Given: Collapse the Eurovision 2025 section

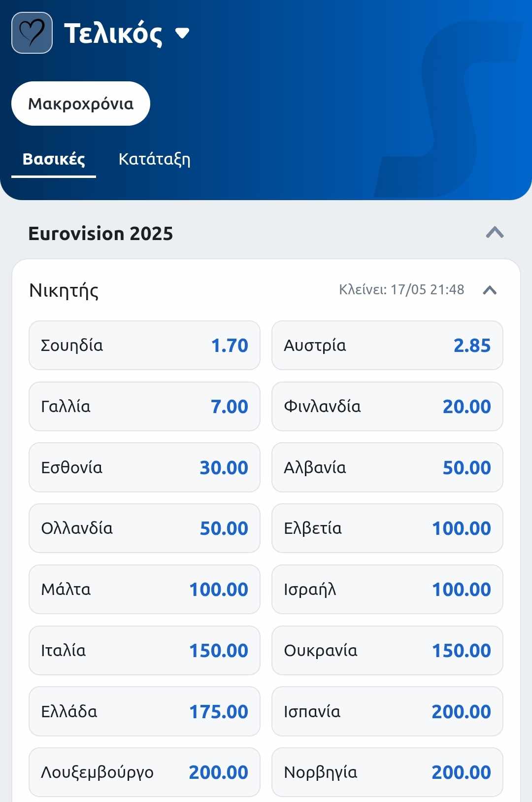Looking at the screenshot, I should pyautogui.click(x=495, y=233).
